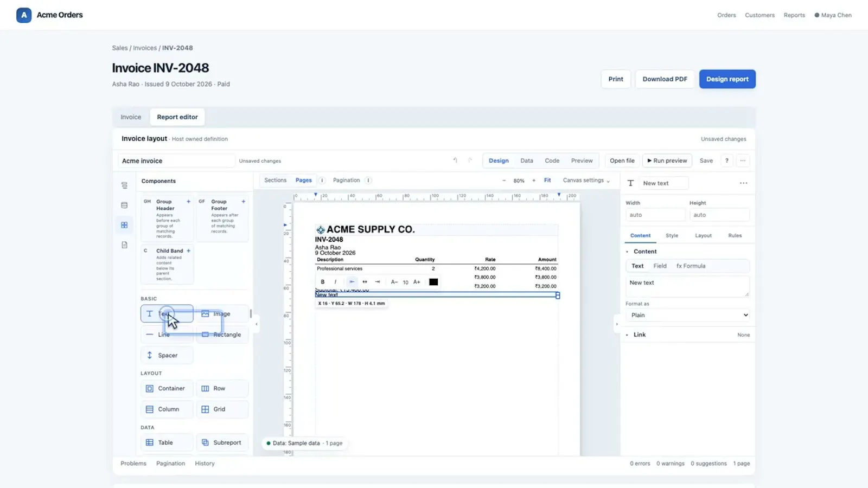Viewport: 868px width, 488px height.
Task: Switch the view toggle to Sections
Action: [275, 181]
